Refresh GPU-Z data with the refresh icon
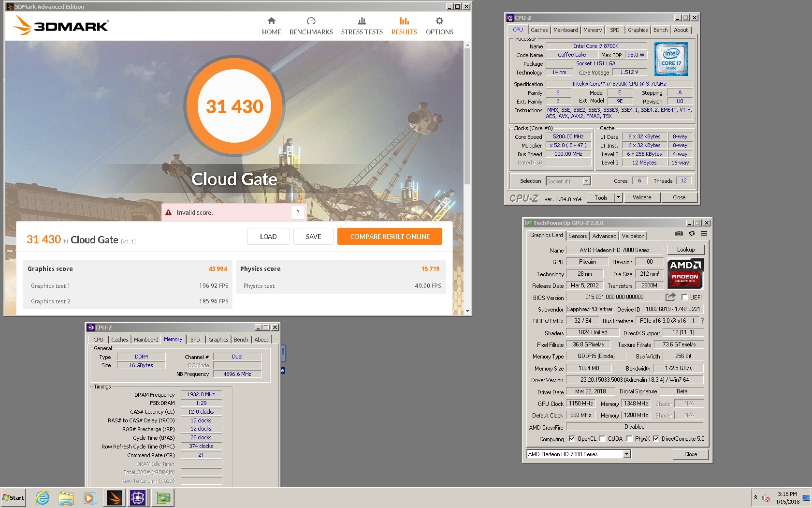Viewport: 812px width, 508px height. coord(692,233)
